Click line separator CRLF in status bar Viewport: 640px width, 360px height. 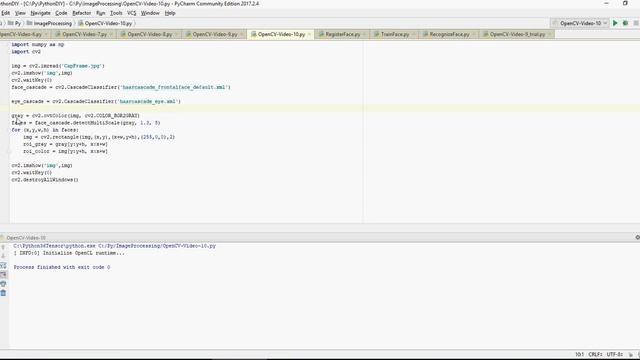tap(595, 354)
